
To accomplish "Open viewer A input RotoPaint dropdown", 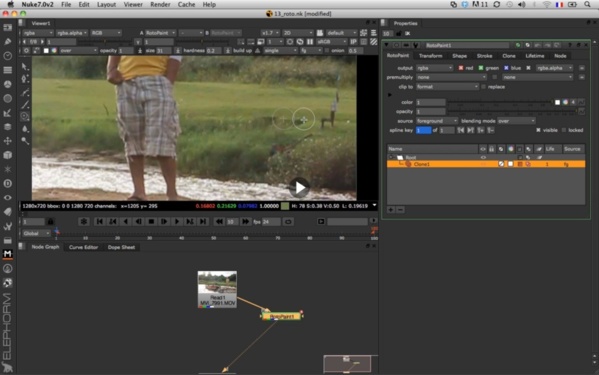I will [x=160, y=33].
